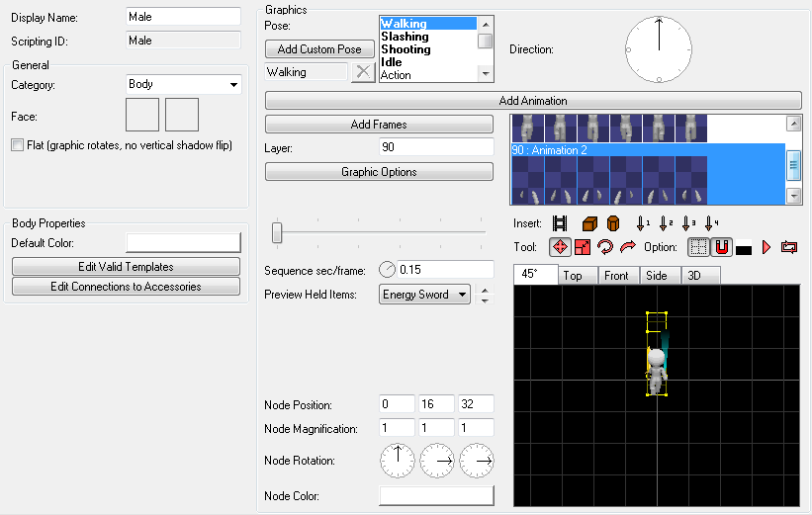Click Edit Valid Templates button
This screenshot has height=515, width=812.
pyautogui.click(x=126, y=267)
